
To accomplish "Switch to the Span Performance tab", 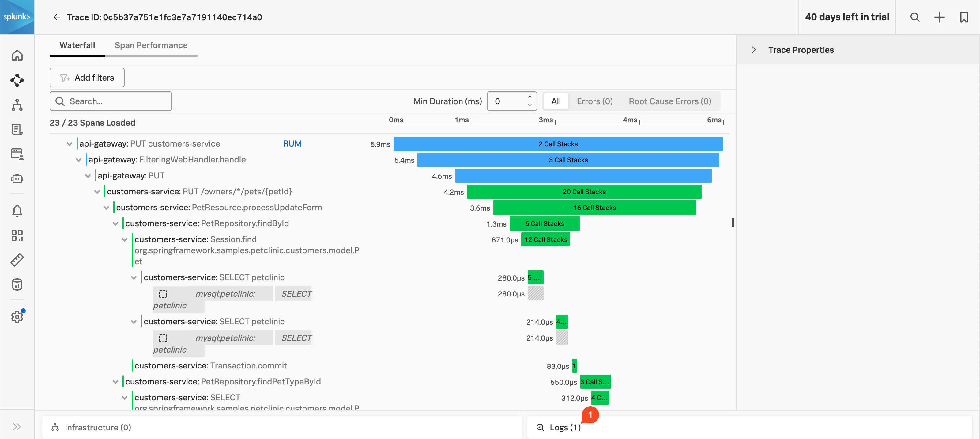I will point(151,45).
